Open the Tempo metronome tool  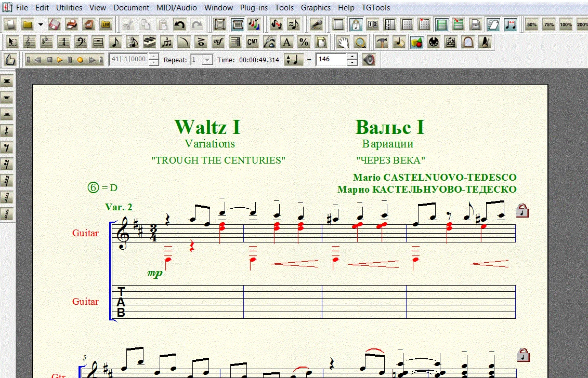[x=485, y=42]
